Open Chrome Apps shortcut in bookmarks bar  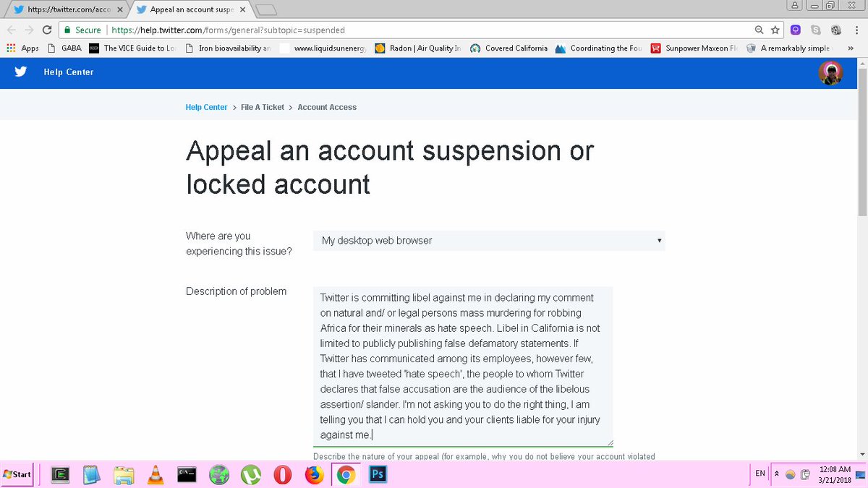(22, 48)
